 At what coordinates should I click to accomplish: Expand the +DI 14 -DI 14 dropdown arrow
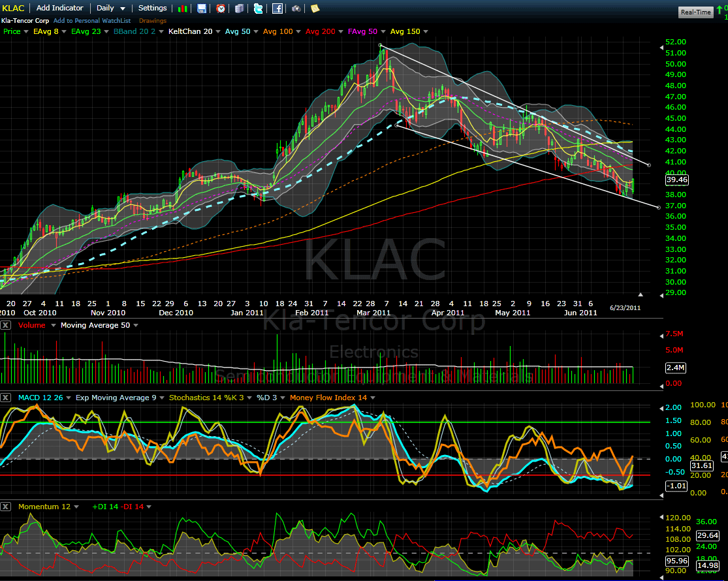[149, 507]
